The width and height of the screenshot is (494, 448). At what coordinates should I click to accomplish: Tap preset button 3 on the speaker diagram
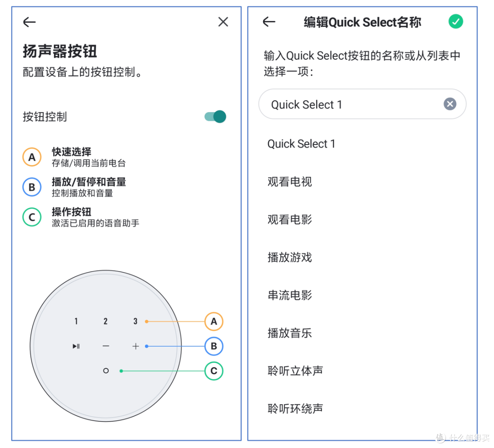click(x=135, y=321)
